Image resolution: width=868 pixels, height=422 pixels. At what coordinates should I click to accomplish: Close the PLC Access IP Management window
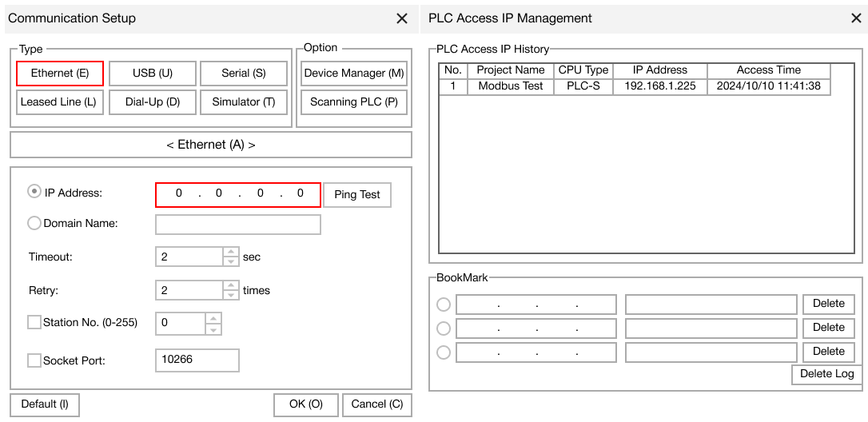(856, 18)
